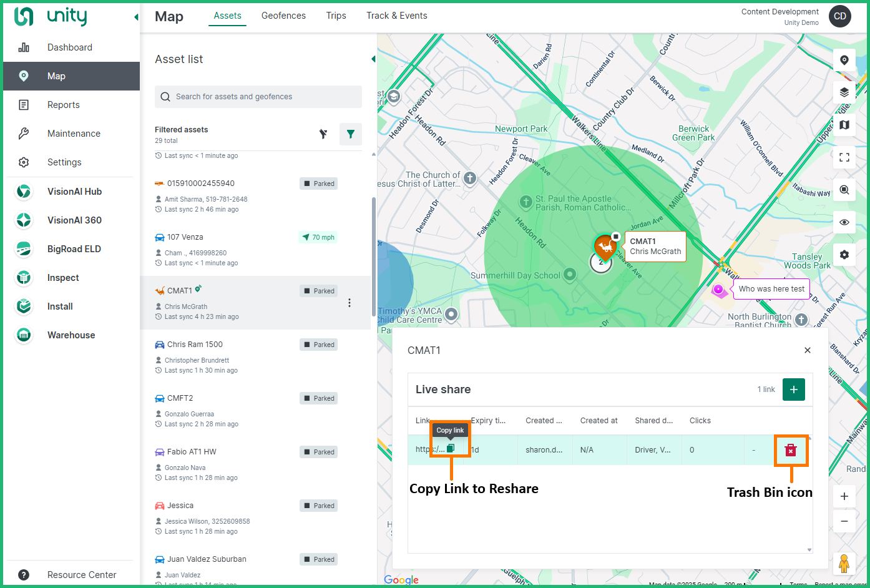The width and height of the screenshot is (870, 588).
Task: Open the Resource Center
Action: click(81, 575)
